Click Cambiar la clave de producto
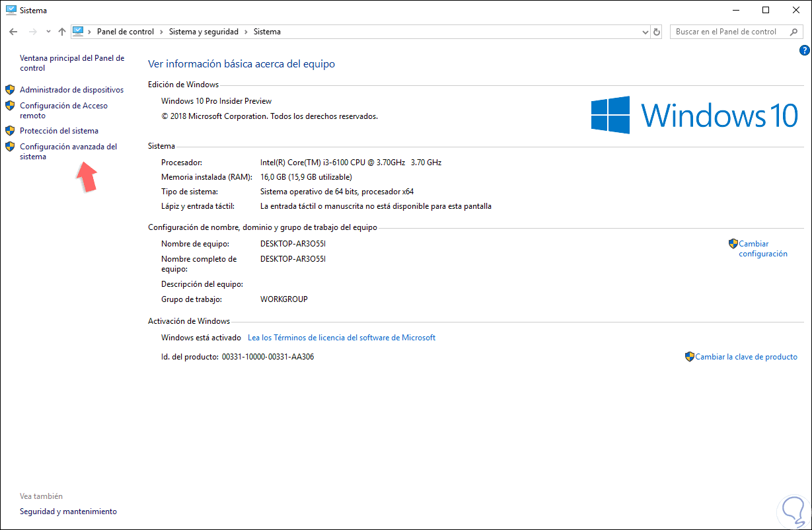The image size is (812, 530). [x=746, y=357]
